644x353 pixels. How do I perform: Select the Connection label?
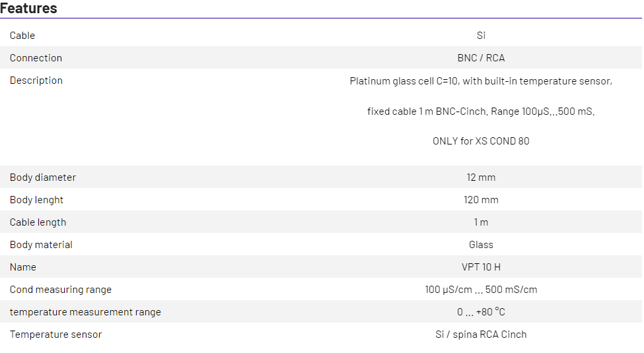(36, 58)
